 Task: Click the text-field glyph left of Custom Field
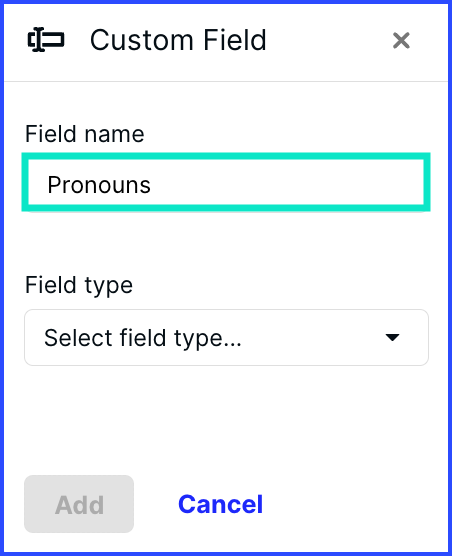46,40
